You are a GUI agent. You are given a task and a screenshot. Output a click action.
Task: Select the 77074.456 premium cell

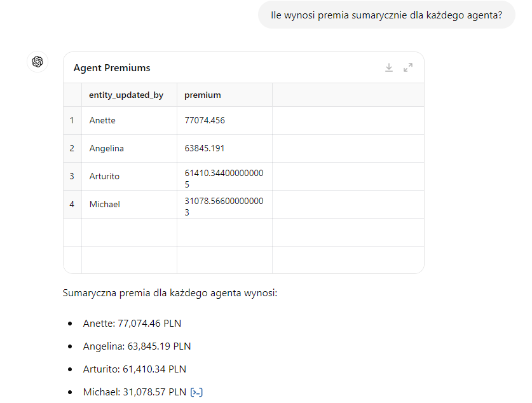coord(205,120)
